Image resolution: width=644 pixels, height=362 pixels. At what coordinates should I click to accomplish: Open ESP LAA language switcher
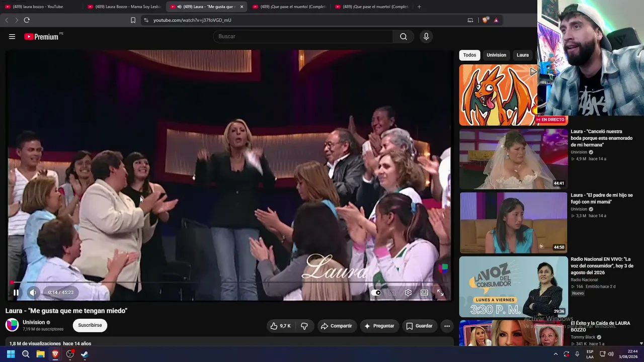(x=590, y=354)
